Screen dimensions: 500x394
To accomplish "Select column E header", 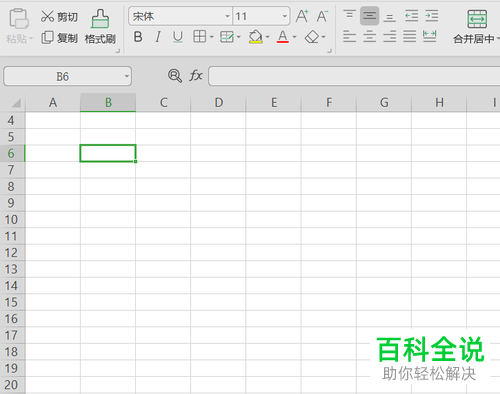I will coord(274,103).
